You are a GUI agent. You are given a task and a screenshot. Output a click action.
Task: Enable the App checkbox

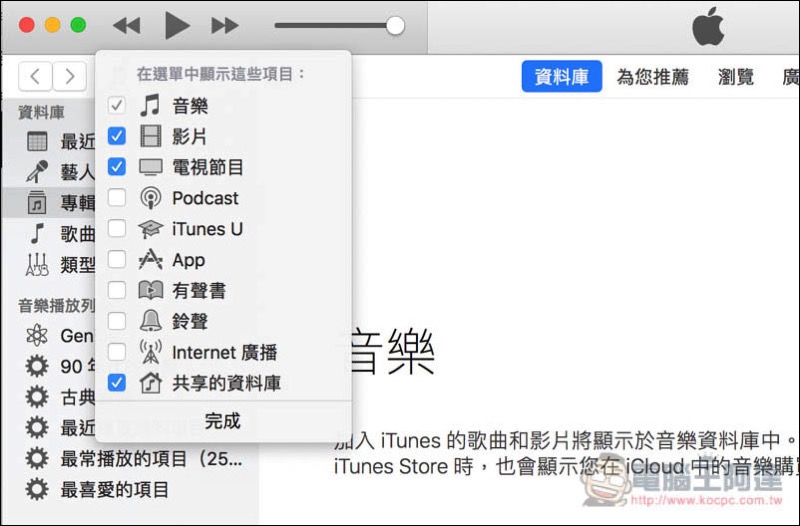tap(117, 259)
